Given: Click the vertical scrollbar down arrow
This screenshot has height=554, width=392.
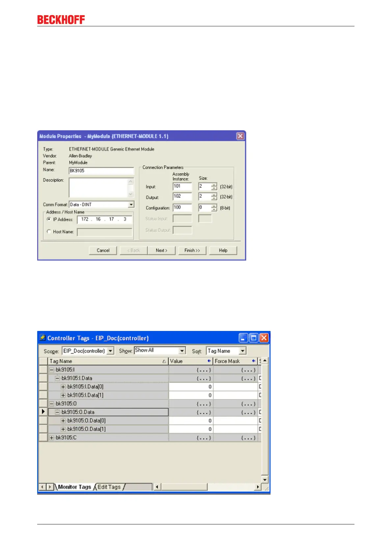Looking at the screenshot, I should click(x=265, y=480).
